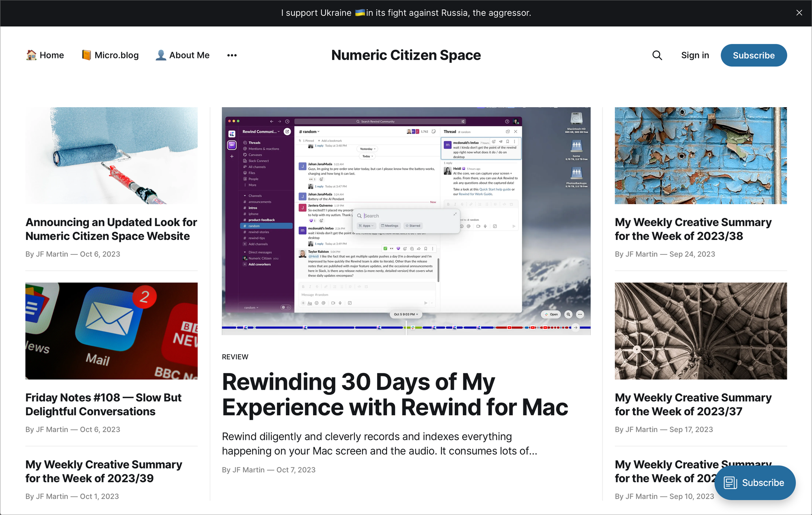Screen dimensions: 812x515
Task: Select Sign in
Action: pyautogui.click(x=695, y=55)
